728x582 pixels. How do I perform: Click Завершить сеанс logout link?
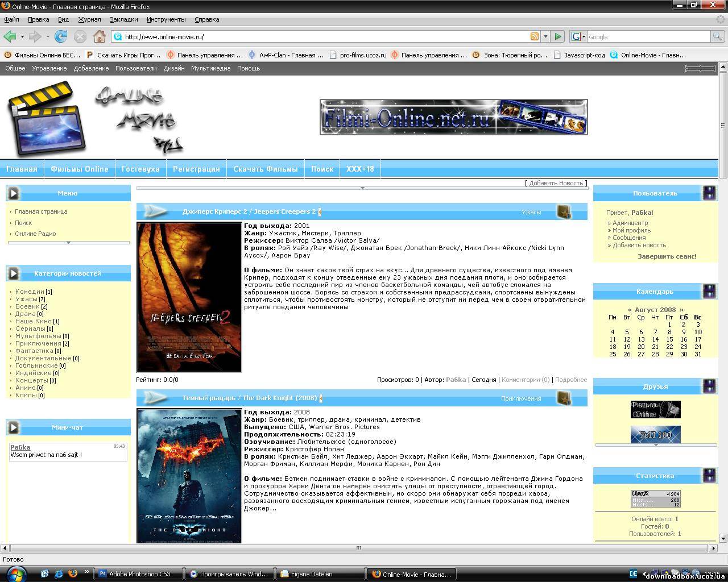pos(667,256)
